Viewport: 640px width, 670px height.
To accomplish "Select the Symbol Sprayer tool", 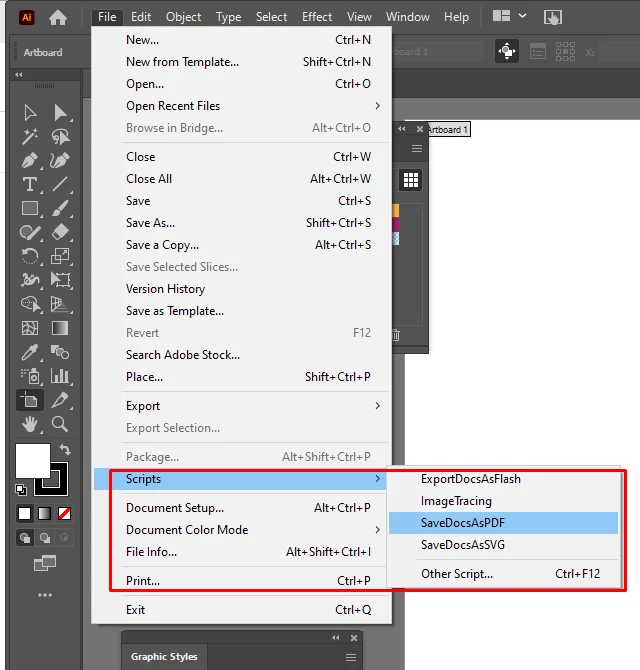I will [30, 376].
